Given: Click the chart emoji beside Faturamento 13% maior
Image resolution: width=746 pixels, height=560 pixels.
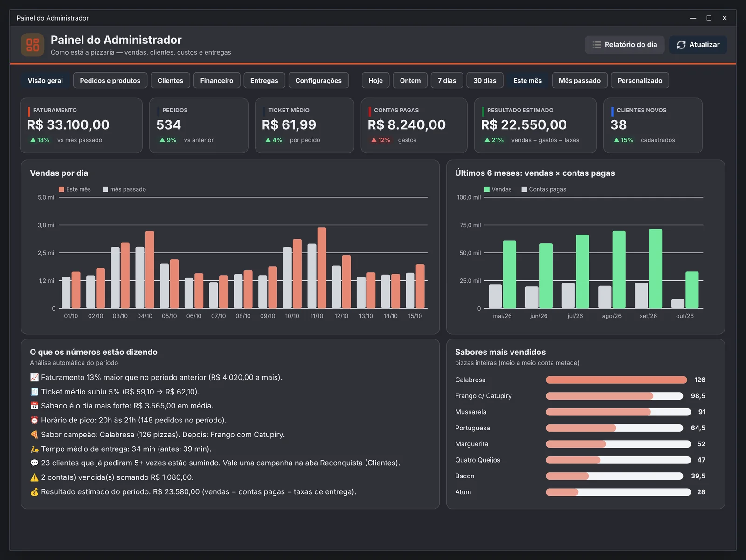Looking at the screenshot, I should 34,377.
